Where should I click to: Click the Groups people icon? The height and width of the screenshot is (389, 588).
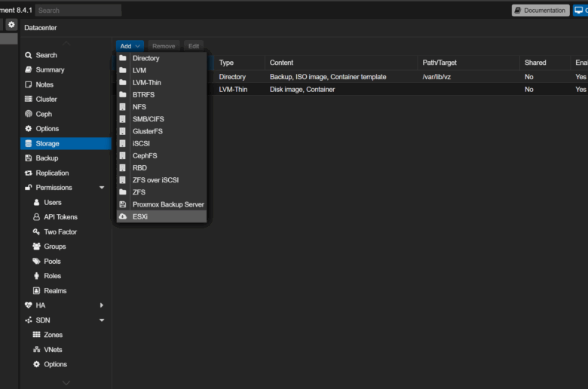[x=36, y=247]
